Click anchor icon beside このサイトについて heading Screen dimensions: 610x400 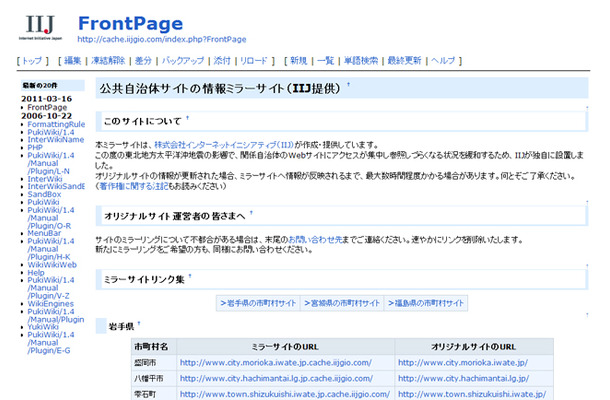[x=188, y=118]
